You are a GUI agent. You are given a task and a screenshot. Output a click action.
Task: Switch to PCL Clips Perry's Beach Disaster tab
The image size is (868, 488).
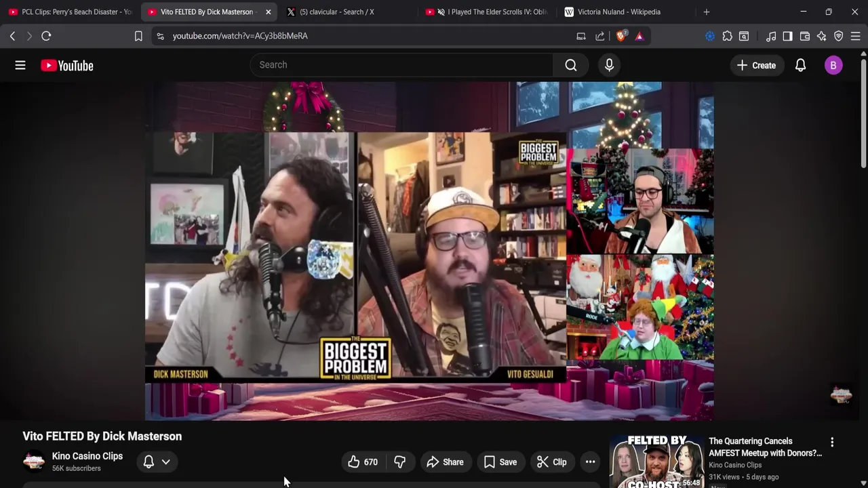tap(71, 12)
